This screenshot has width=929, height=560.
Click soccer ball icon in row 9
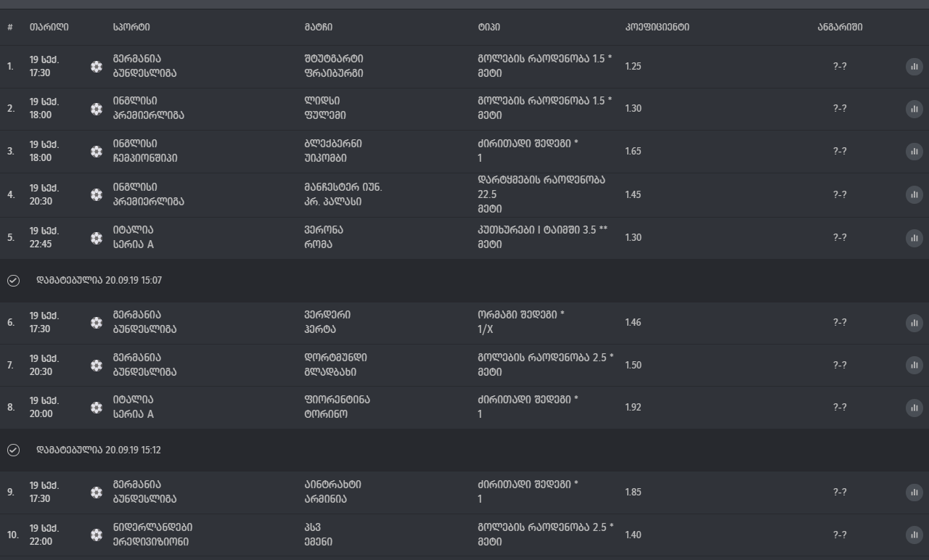tap(97, 493)
